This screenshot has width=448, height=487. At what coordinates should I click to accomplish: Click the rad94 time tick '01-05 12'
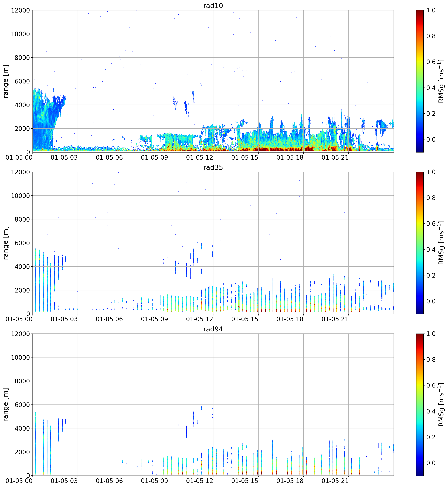pos(200,481)
